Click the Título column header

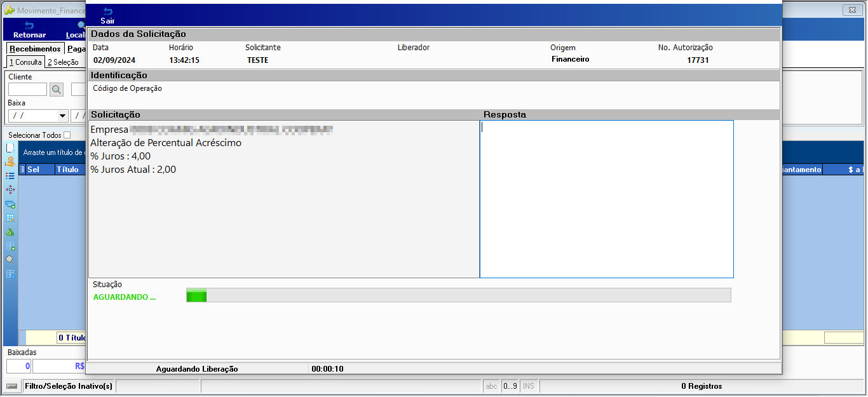[70, 170]
